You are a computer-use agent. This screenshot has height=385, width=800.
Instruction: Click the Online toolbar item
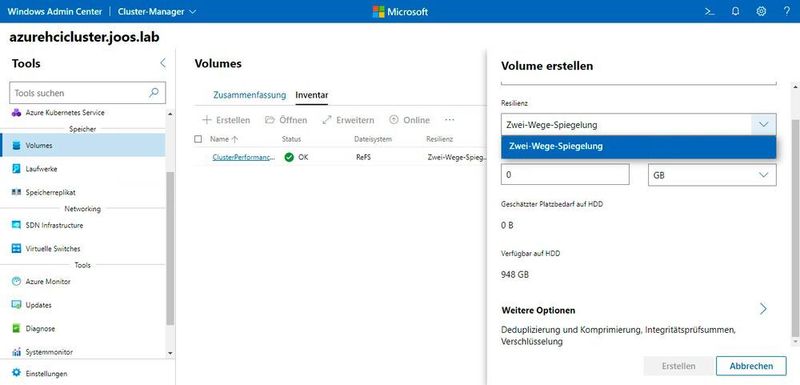[x=409, y=120]
